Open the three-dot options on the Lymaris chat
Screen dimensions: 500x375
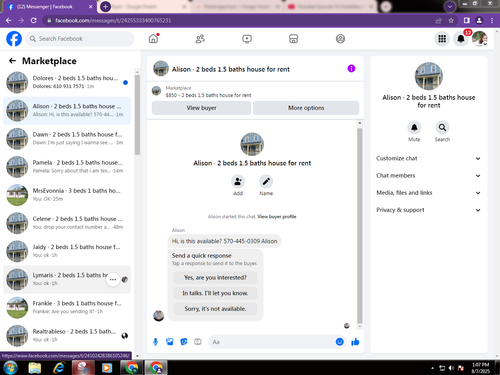pyautogui.click(x=113, y=279)
